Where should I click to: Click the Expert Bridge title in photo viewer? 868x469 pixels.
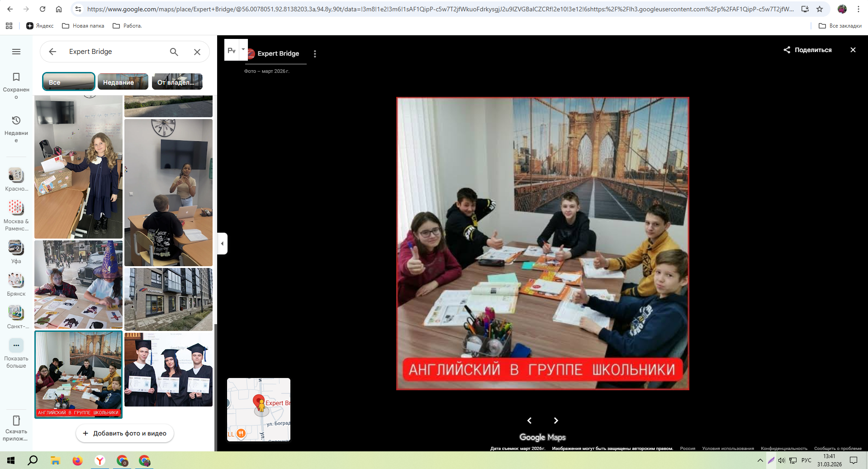[x=278, y=53]
